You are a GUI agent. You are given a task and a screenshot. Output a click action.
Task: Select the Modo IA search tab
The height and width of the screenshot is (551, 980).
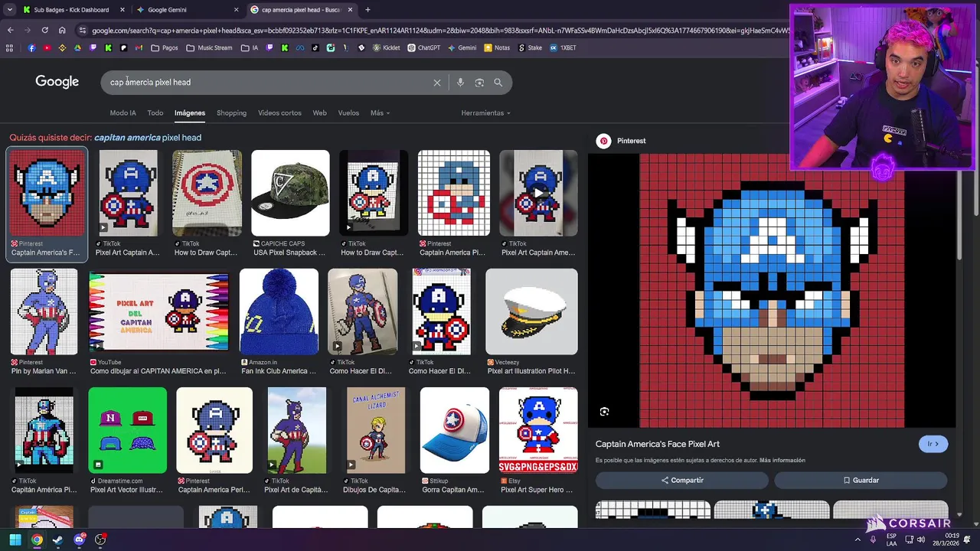tap(122, 113)
